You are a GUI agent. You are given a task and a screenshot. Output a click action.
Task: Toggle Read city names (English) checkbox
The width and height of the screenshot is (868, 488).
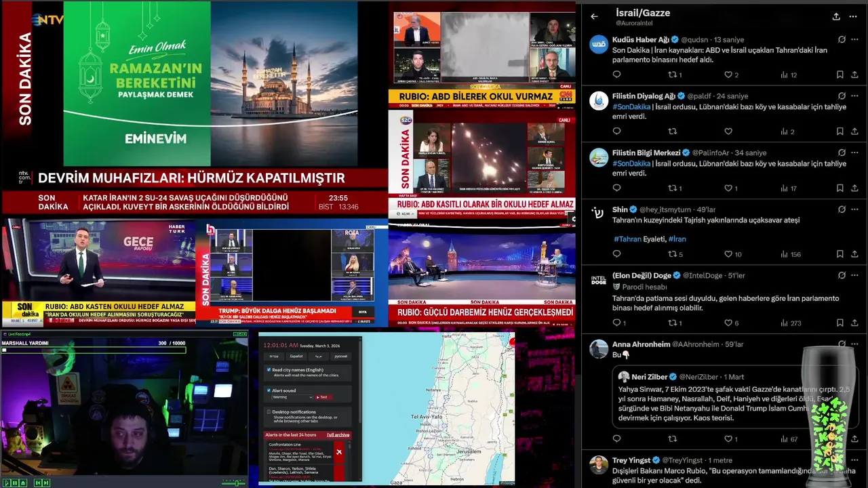pos(269,370)
